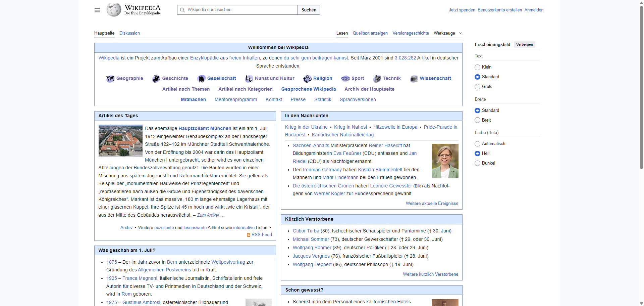Select Breit width option
Screen dimensions: 644x306
coord(477,120)
